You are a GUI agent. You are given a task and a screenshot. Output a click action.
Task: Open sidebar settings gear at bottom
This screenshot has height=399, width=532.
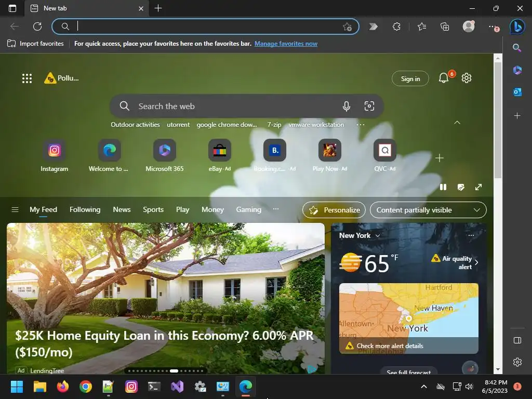point(517,362)
